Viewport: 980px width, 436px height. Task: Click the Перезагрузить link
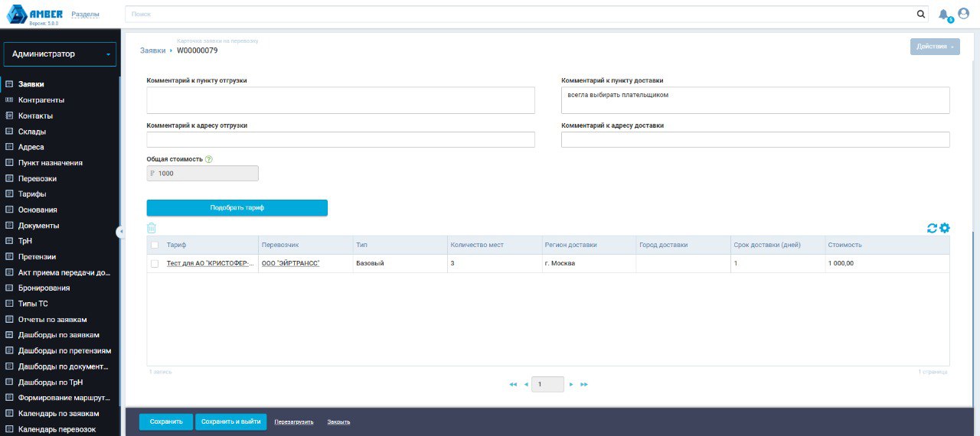(294, 421)
